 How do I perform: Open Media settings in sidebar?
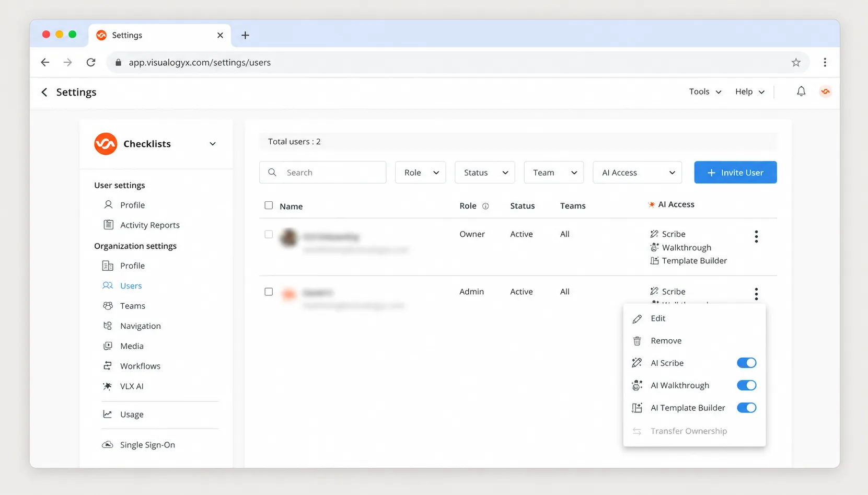132,346
